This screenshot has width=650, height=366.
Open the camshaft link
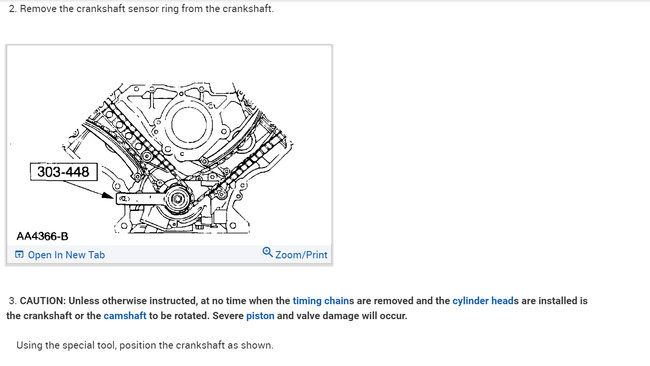click(x=125, y=316)
